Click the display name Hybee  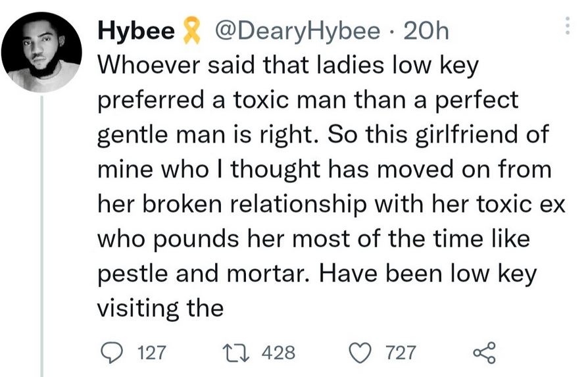(135, 31)
